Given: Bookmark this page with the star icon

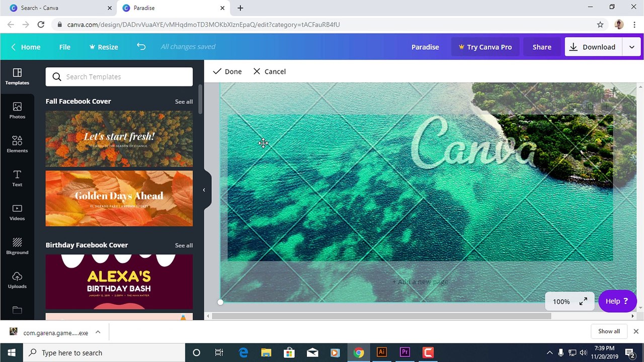Looking at the screenshot, I should [600, 24].
